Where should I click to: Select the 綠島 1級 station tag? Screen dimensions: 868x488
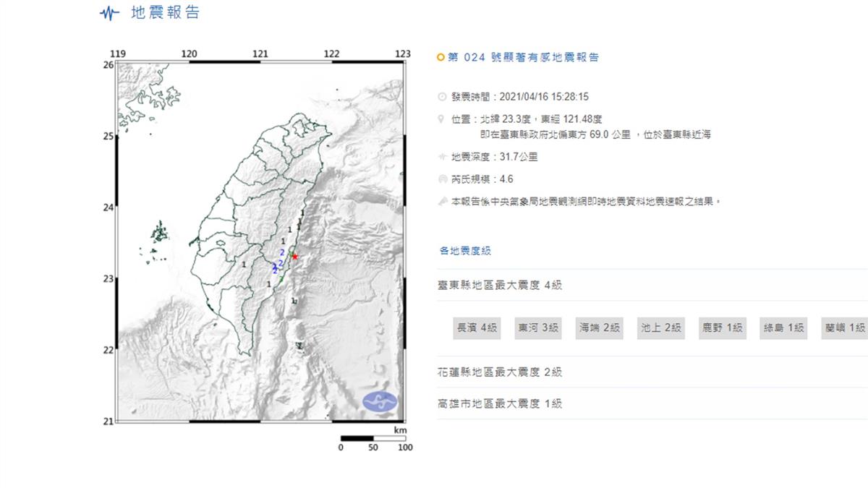point(783,328)
